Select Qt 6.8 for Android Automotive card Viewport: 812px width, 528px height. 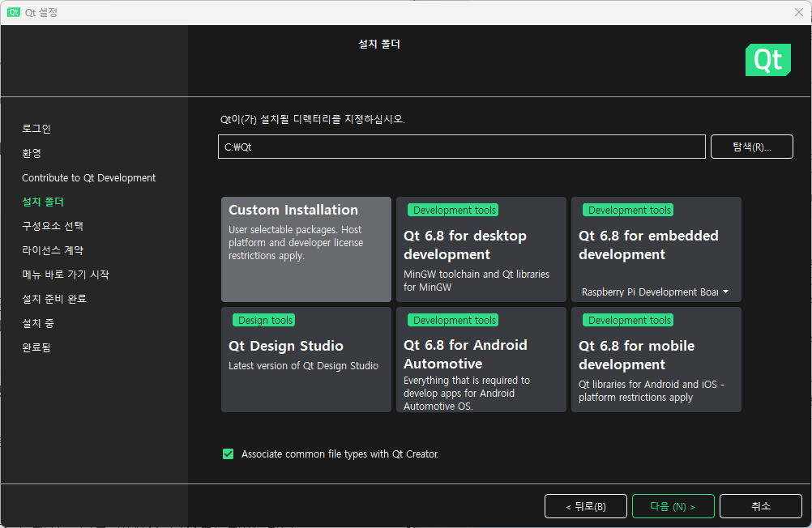481,360
